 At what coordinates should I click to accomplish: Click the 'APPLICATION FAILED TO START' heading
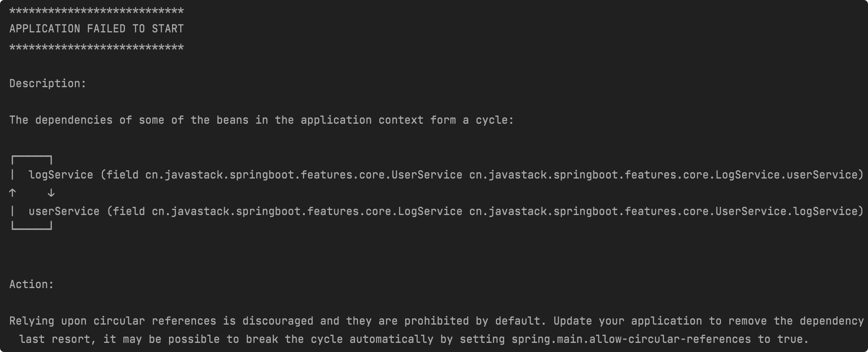point(96,29)
